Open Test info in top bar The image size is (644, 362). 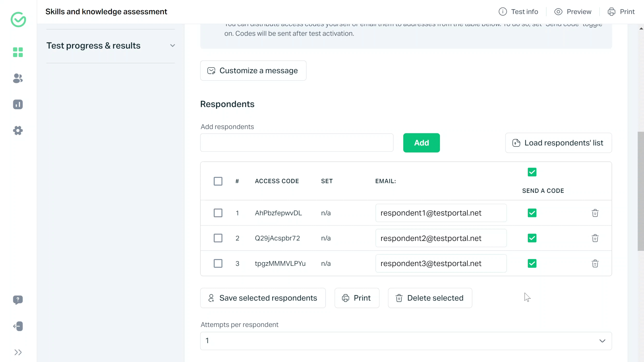[x=518, y=12]
